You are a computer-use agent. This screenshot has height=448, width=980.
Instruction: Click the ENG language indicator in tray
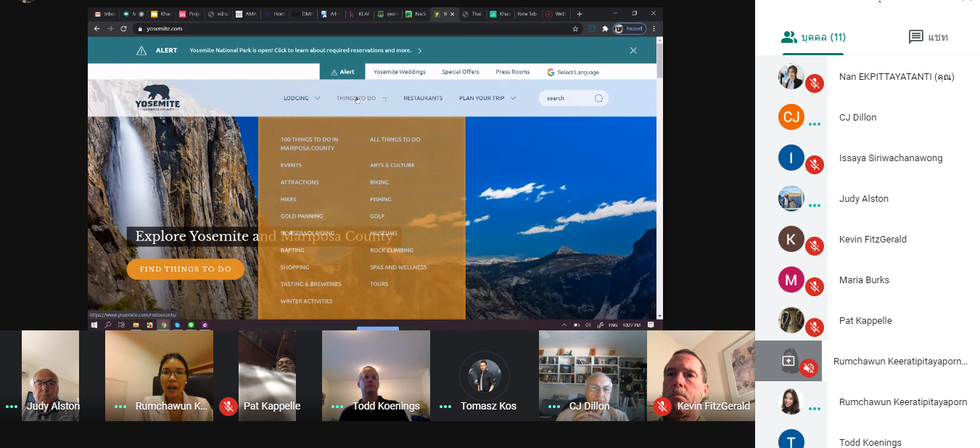[x=613, y=325]
